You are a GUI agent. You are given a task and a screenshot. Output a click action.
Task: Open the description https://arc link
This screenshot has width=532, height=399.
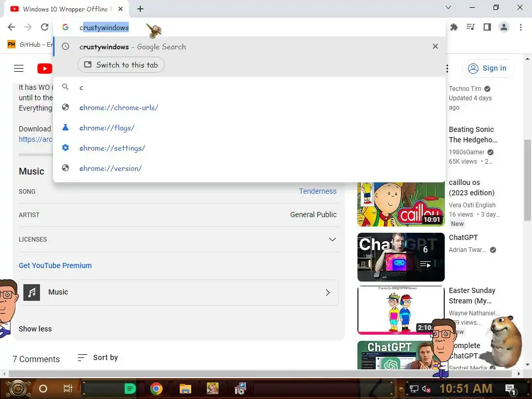(36, 139)
